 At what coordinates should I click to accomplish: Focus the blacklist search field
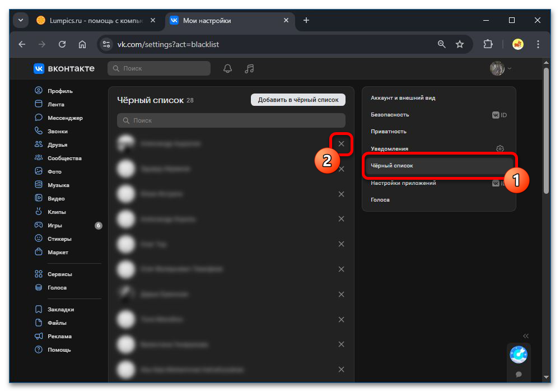[231, 120]
